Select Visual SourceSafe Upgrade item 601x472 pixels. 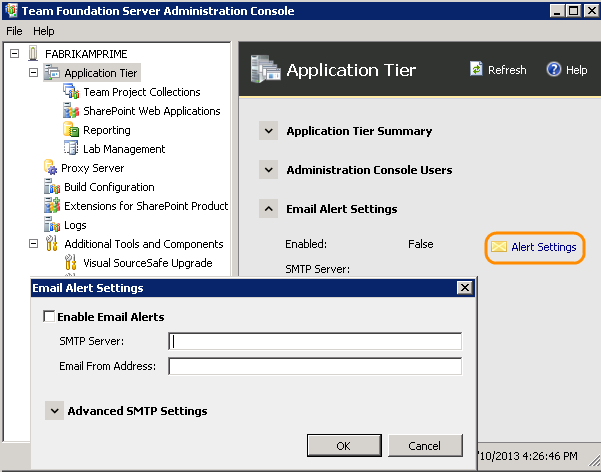coord(148,263)
